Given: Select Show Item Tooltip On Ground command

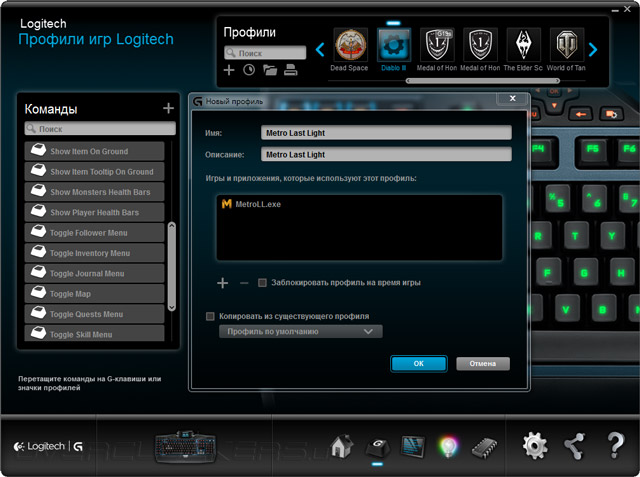Looking at the screenshot, I should click(x=94, y=171).
